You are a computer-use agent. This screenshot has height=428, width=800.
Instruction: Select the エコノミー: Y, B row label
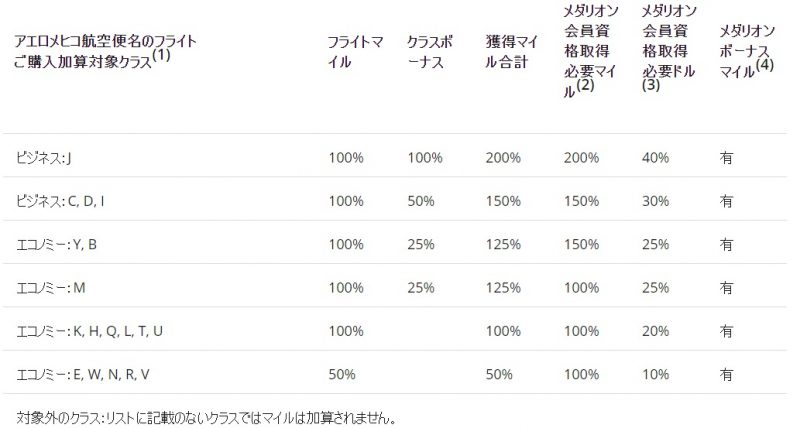57,244
